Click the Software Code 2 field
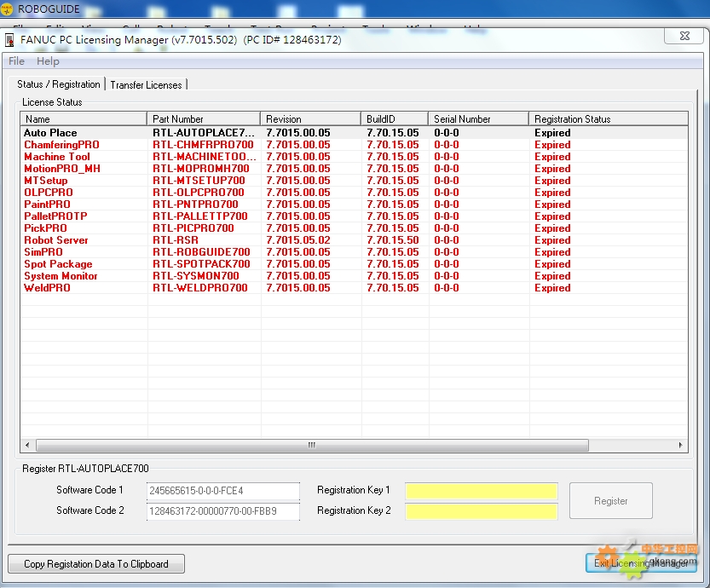This screenshot has width=710, height=588. (x=223, y=511)
